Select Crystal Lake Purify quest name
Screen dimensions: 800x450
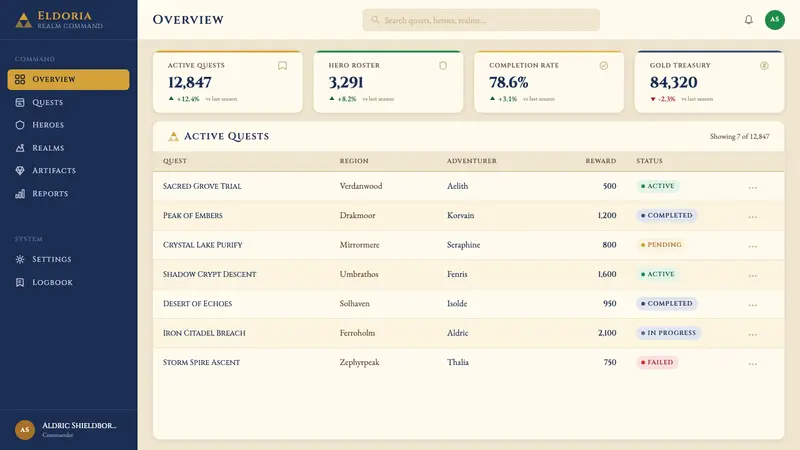(203, 245)
